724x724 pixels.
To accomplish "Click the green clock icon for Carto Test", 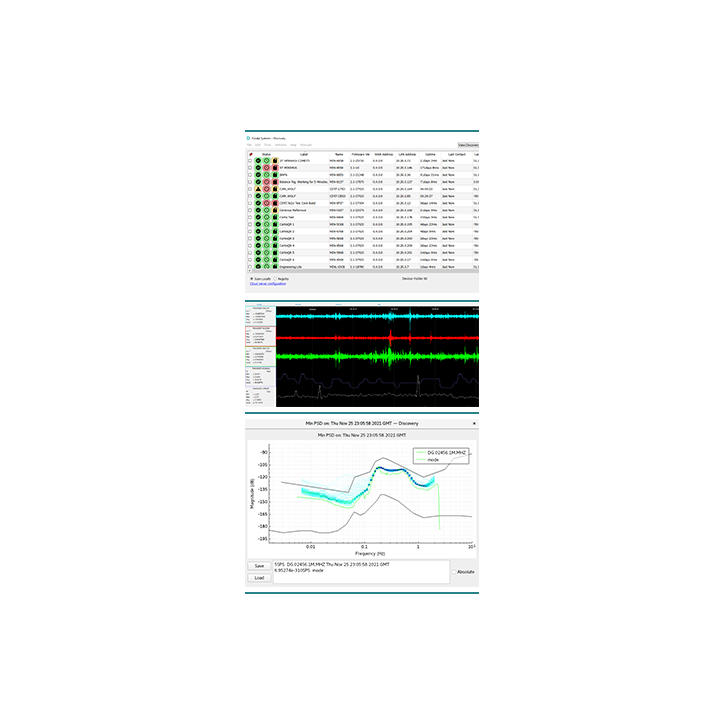I will (x=267, y=217).
